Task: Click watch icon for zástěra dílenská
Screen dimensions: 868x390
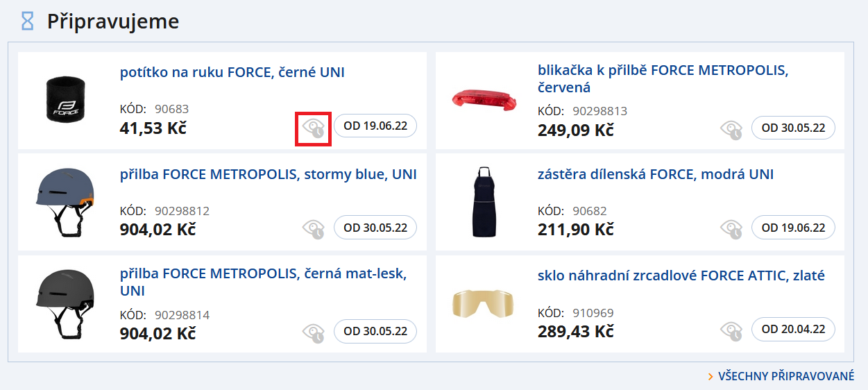Action: pyautogui.click(x=731, y=228)
